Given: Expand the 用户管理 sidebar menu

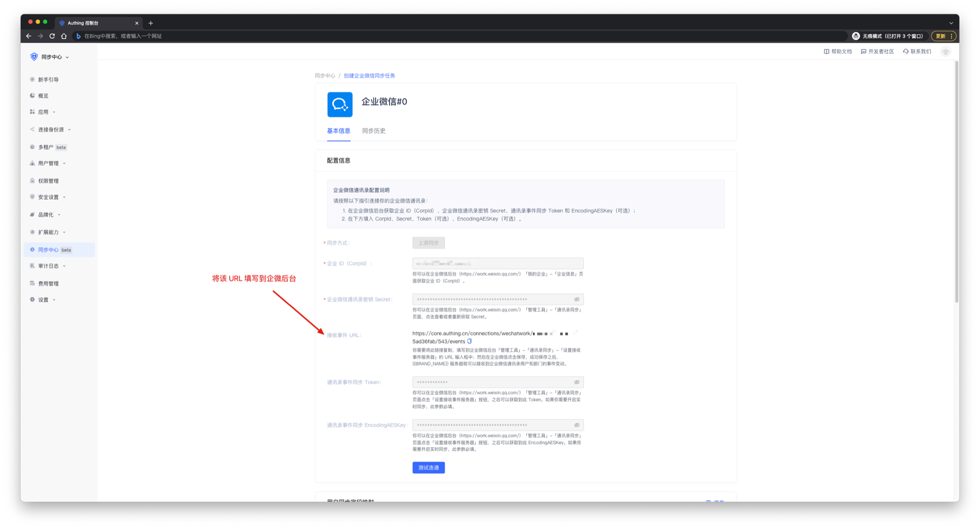Looking at the screenshot, I should 48,163.
